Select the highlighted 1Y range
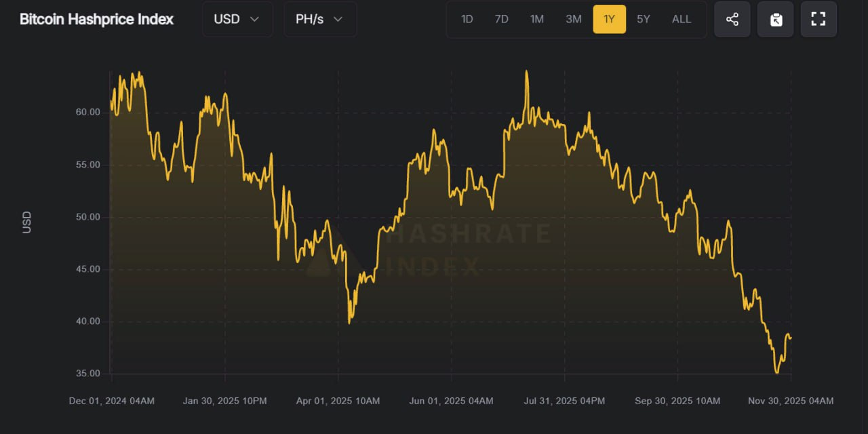Screen dimensions: 868x434 [x=609, y=19]
